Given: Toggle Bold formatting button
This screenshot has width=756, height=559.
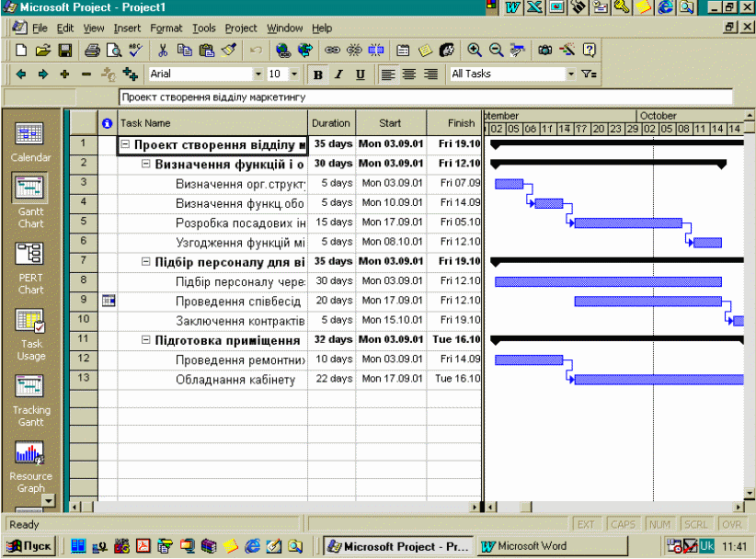Looking at the screenshot, I should coord(318,74).
